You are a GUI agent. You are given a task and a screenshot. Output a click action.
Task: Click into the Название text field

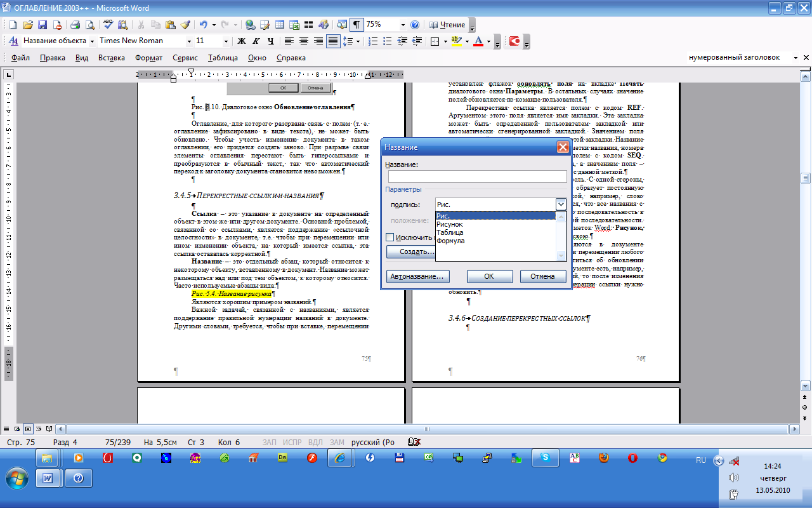coord(477,177)
